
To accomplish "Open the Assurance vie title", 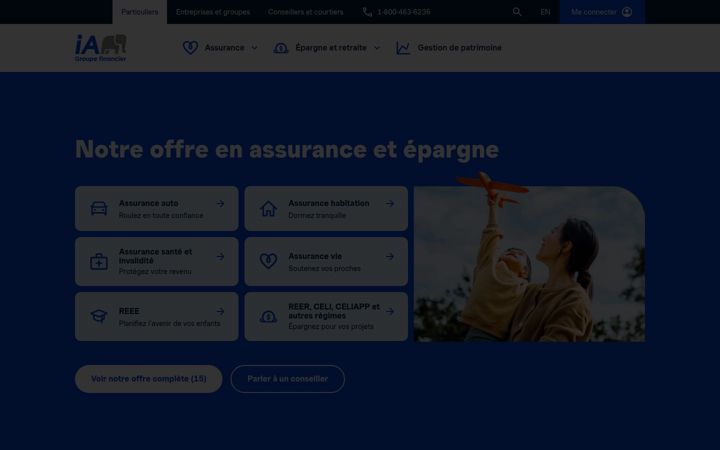I will pyautogui.click(x=315, y=256).
